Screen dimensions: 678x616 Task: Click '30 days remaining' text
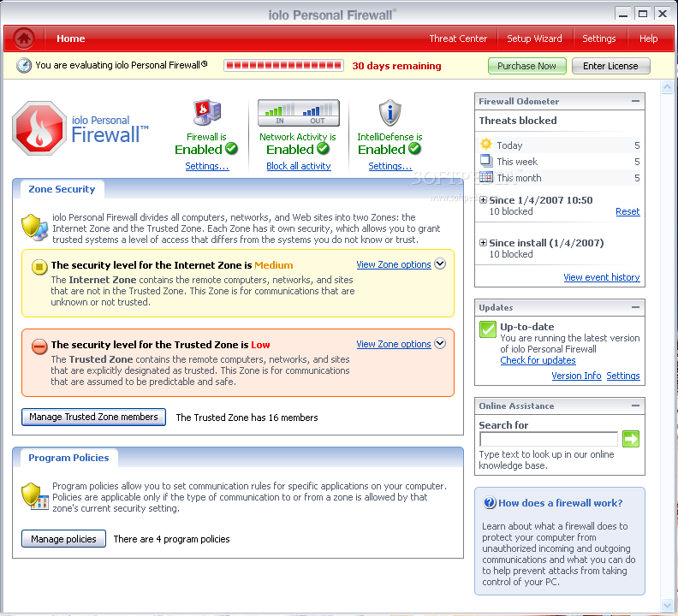[x=396, y=66]
